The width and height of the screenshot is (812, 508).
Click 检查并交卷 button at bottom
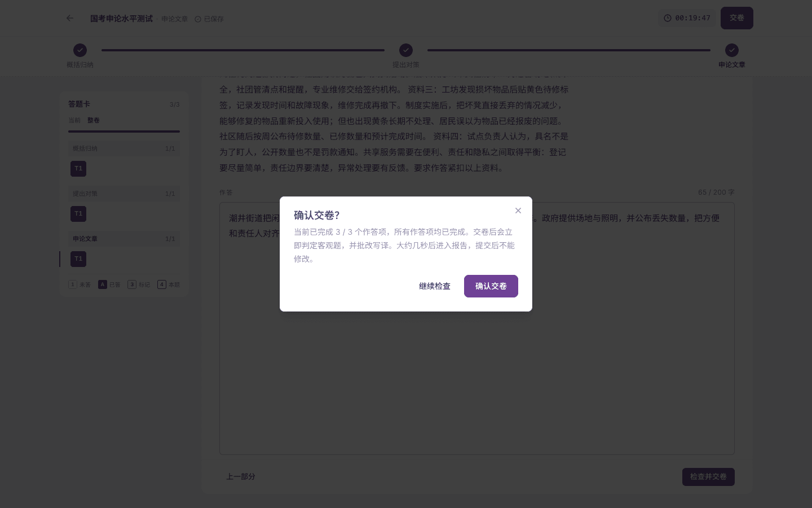708,477
